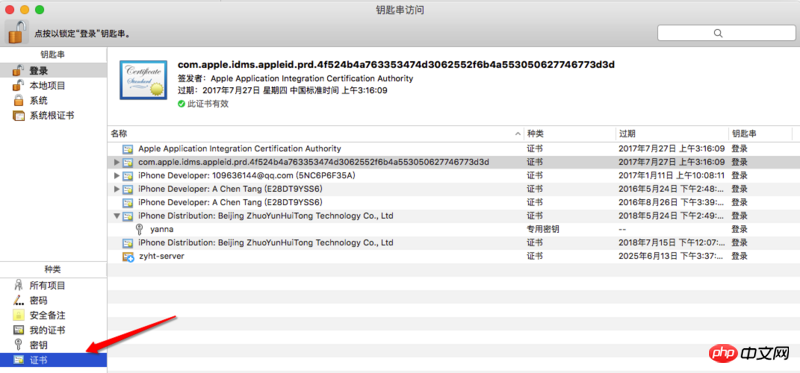This screenshot has height=373, width=800.
Task: Click the key icon beside yanna
Action: pyautogui.click(x=139, y=229)
